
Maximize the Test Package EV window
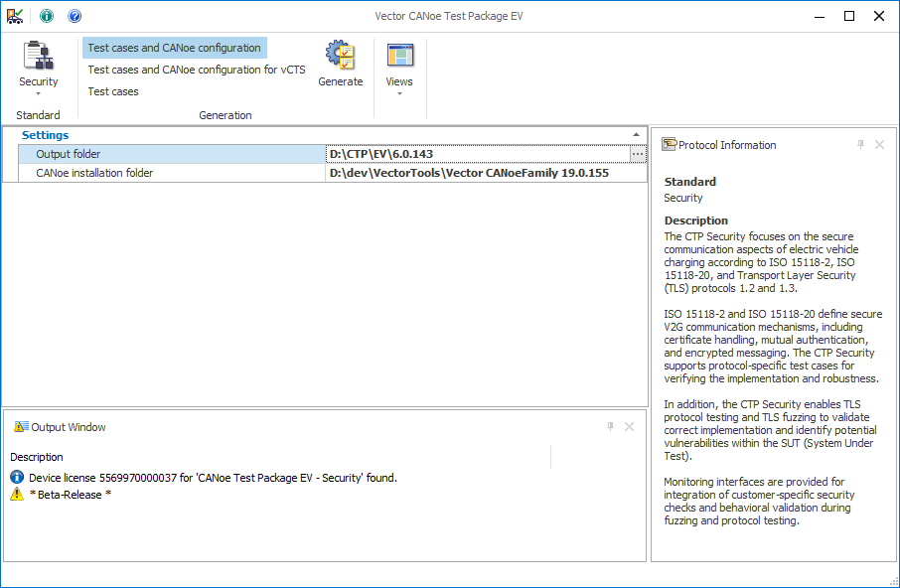point(849,16)
